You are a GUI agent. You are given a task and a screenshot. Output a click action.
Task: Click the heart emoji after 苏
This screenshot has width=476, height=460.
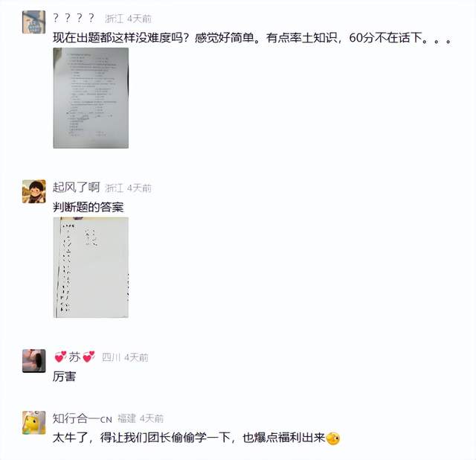click(89, 357)
